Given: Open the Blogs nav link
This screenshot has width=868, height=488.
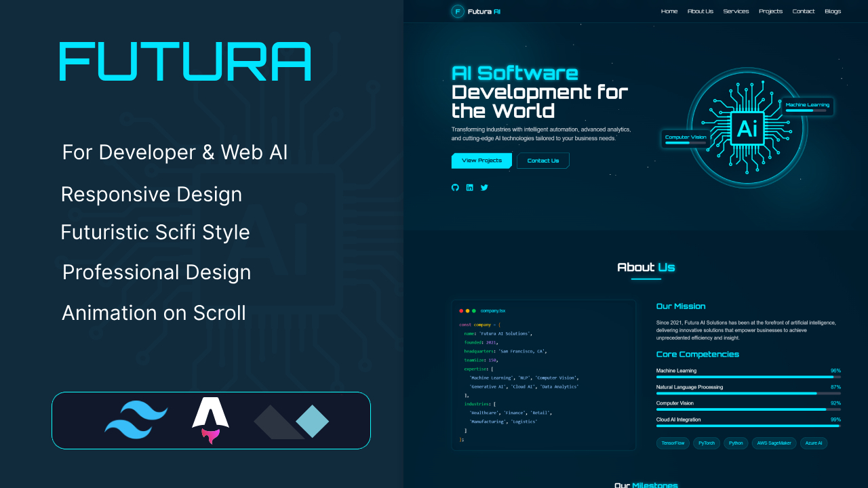Looking at the screenshot, I should point(833,12).
